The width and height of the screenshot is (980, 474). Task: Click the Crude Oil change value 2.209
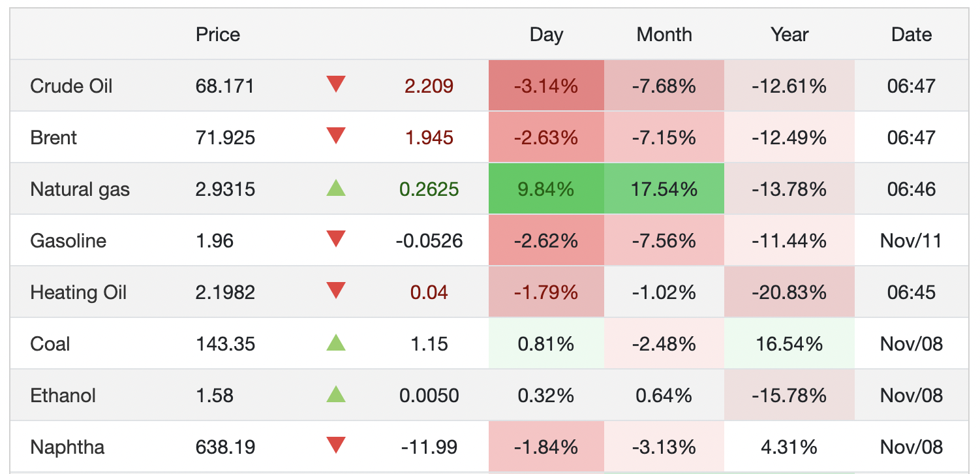[x=429, y=86]
